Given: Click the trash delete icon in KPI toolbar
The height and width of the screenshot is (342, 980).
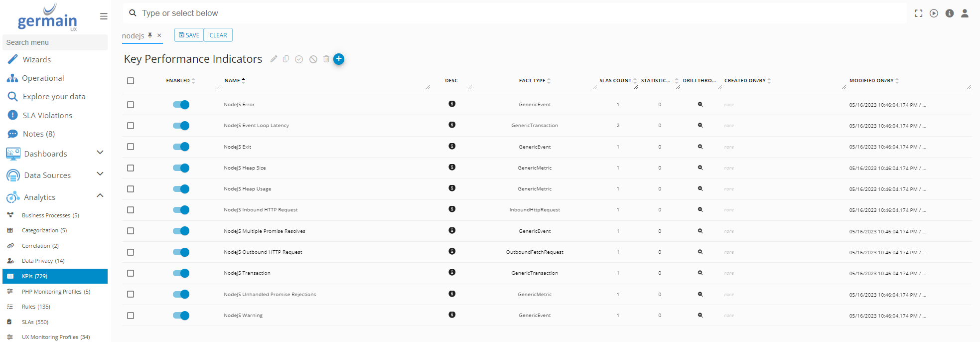Looking at the screenshot, I should pos(326,59).
